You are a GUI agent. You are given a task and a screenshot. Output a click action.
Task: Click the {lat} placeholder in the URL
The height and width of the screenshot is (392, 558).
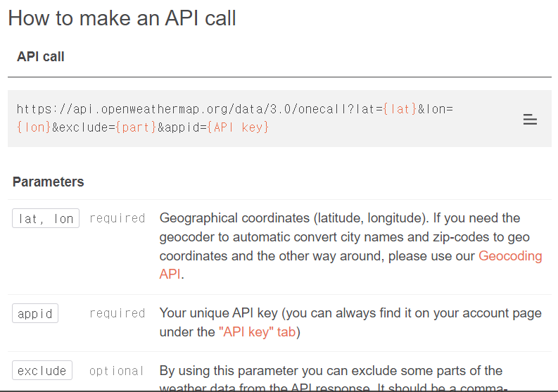[400, 109]
